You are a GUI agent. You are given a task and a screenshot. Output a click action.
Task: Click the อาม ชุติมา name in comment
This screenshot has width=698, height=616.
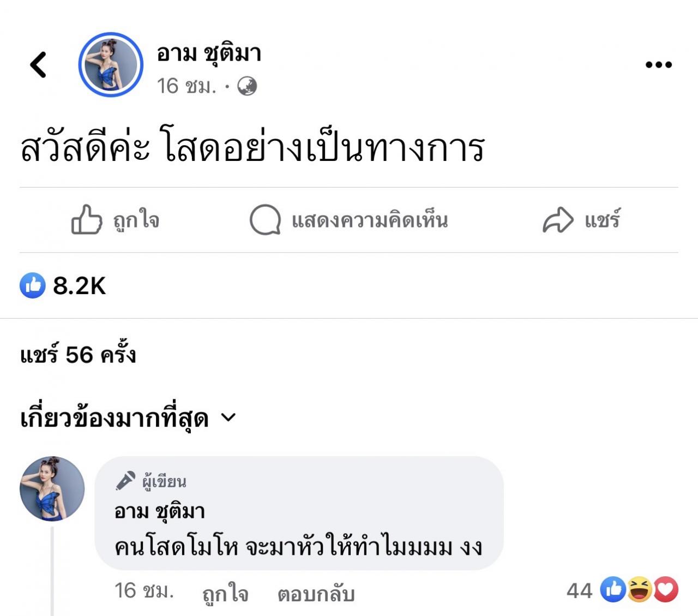pyautogui.click(x=159, y=511)
